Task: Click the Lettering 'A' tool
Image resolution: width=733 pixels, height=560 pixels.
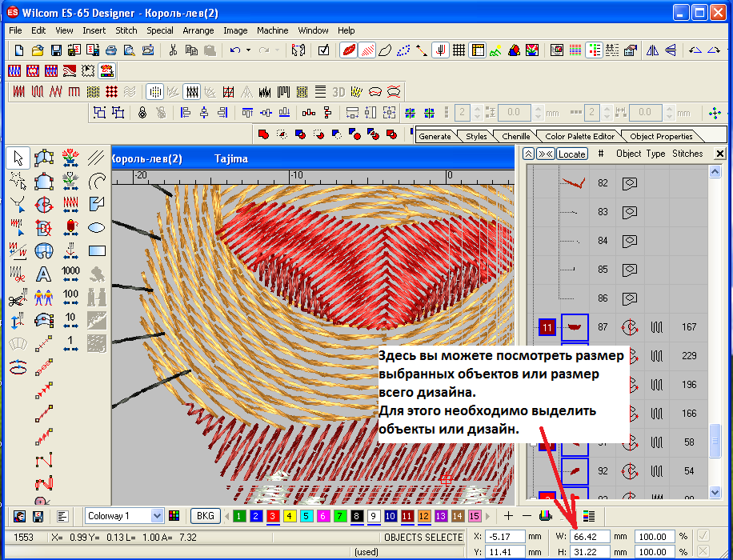Action: tap(44, 273)
